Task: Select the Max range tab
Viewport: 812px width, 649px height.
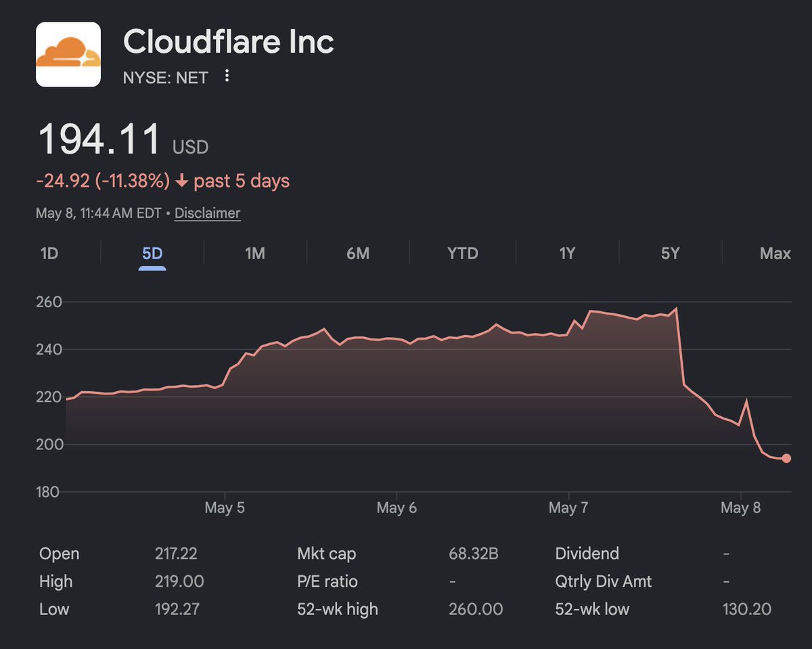Action: (775, 254)
